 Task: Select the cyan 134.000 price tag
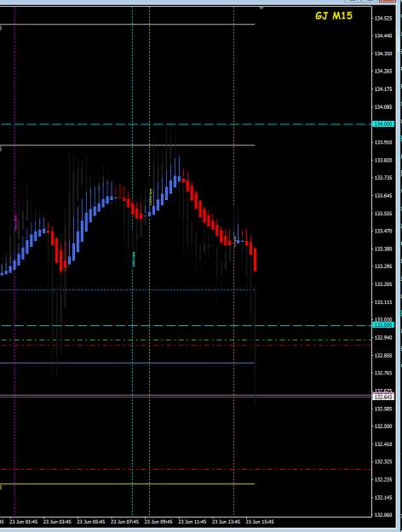[x=383, y=124]
